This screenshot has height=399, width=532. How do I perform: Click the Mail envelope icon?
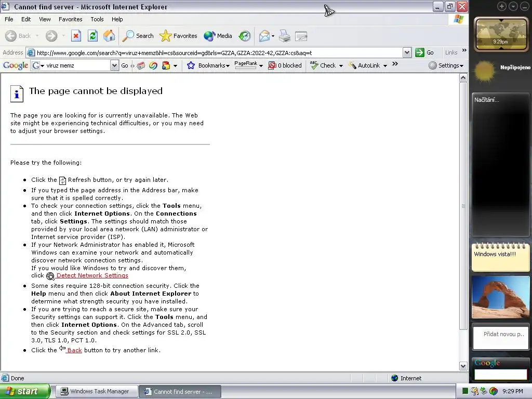[x=264, y=36]
